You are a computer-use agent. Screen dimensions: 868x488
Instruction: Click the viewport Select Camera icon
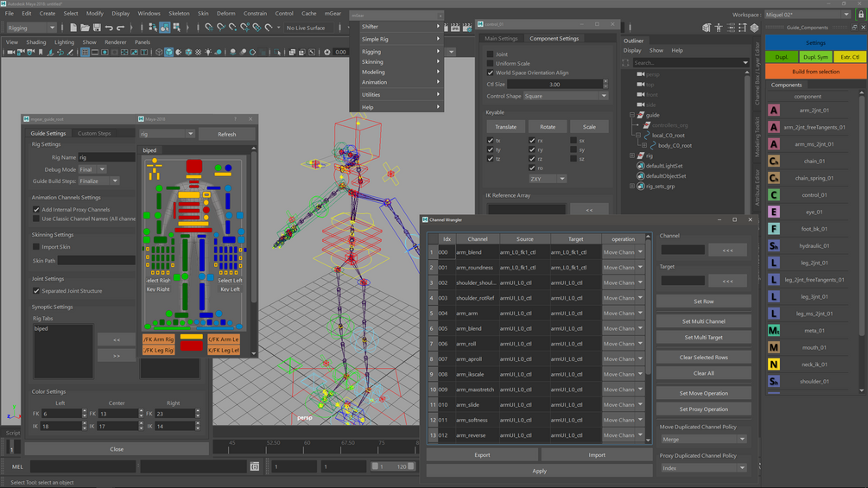[x=10, y=52]
